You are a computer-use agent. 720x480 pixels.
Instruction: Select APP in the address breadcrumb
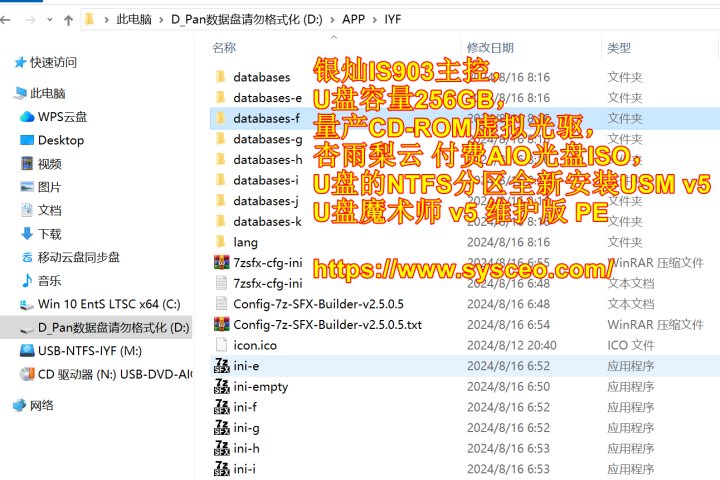click(353, 19)
